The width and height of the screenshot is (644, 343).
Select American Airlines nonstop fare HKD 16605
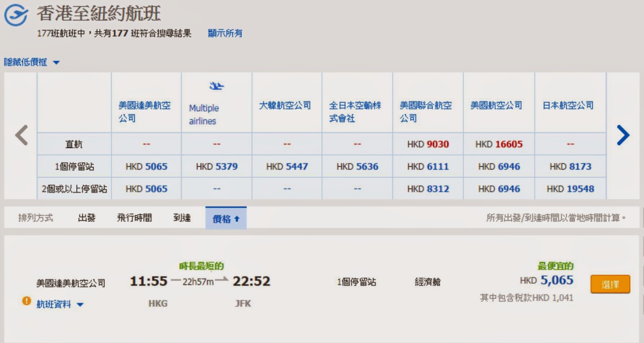499,144
